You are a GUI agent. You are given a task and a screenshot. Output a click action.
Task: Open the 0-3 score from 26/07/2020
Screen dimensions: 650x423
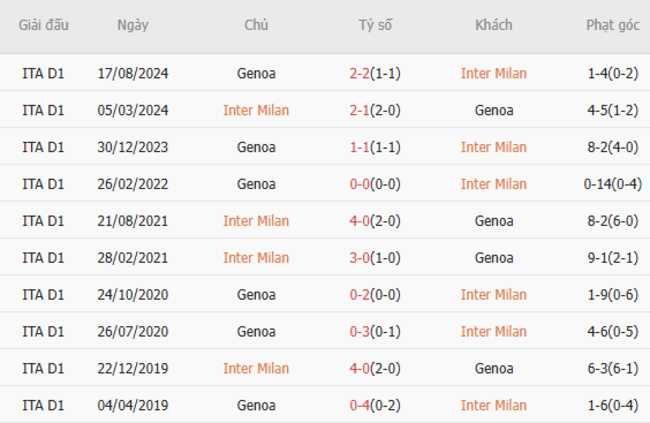(361, 332)
